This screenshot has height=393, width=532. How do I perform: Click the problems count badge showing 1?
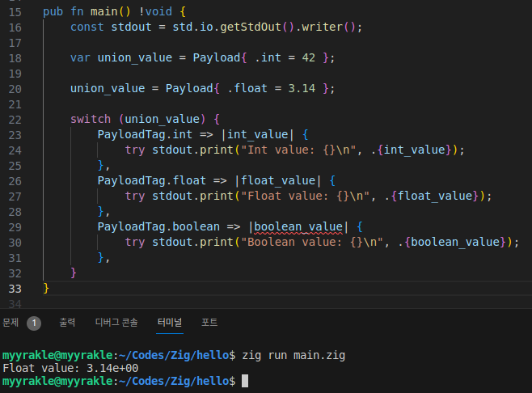click(x=34, y=323)
